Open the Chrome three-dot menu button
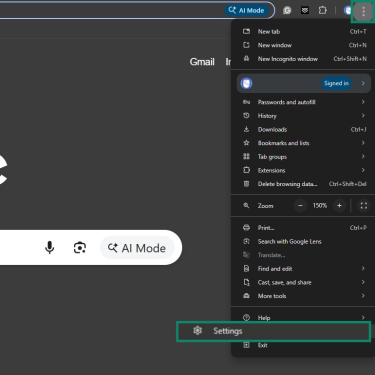Image resolution: width=375 pixels, height=375 pixels. (363, 11)
